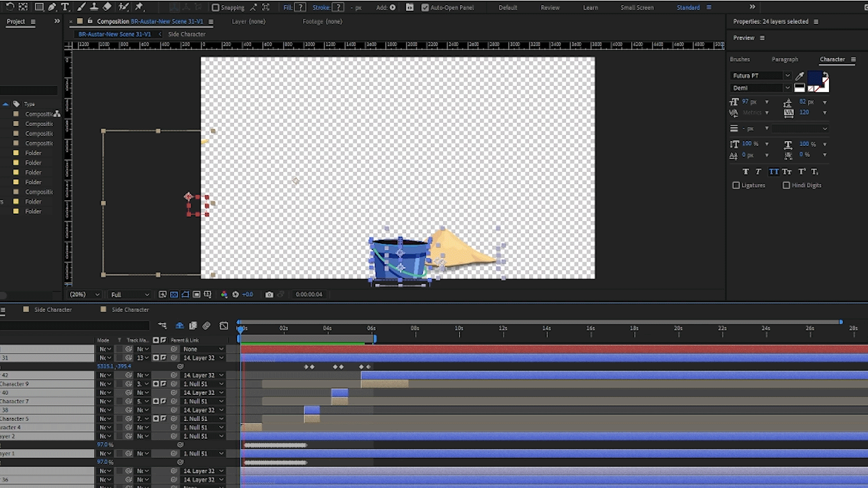Select the Type tool

[65, 7]
